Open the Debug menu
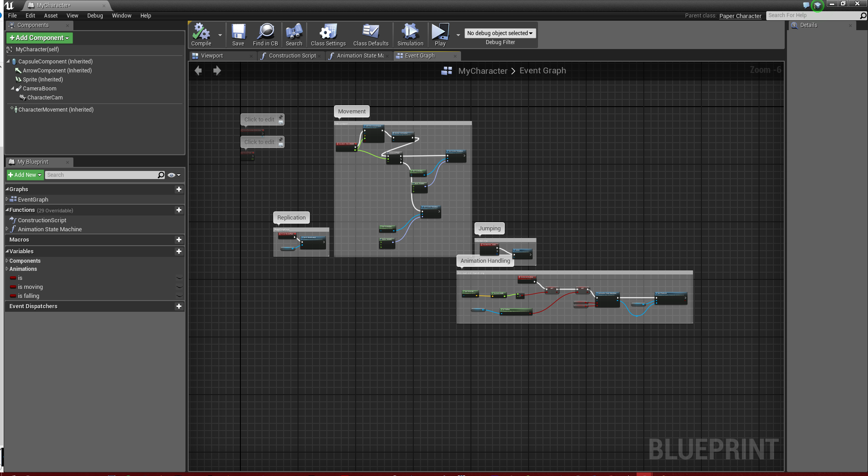868x476 pixels. (95, 15)
